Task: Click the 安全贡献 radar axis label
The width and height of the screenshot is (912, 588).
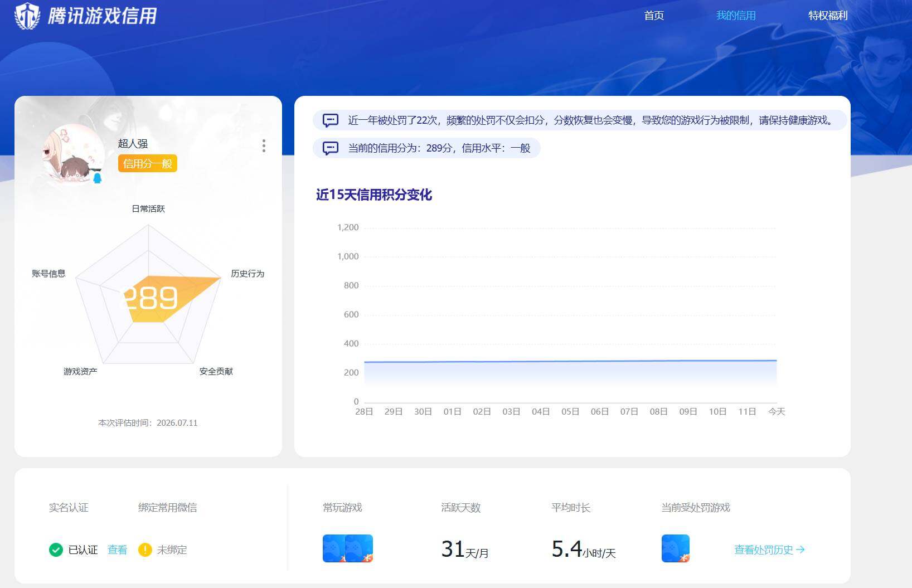Action: (x=216, y=372)
